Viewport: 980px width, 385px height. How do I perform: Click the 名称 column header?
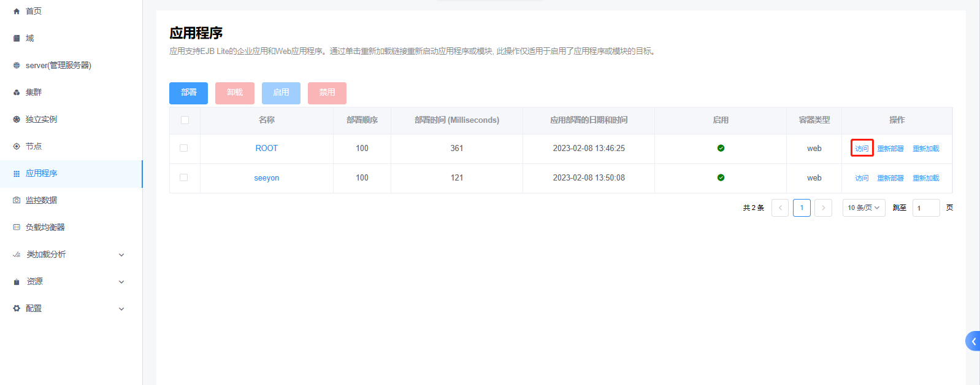tap(267, 120)
